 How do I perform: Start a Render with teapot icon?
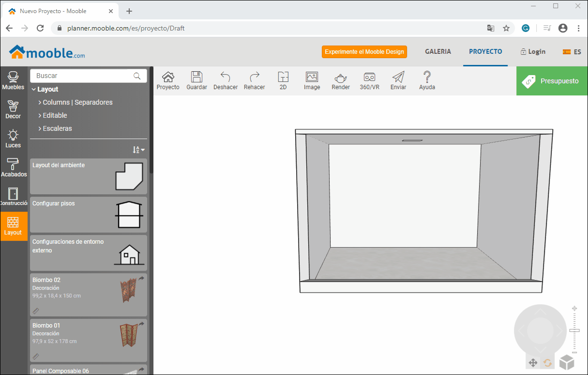point(341,80)
